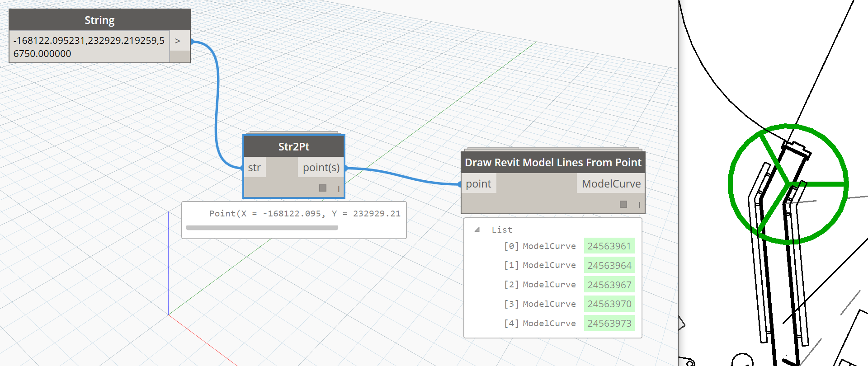Select the Str2Pt node title bar
868x366 pixels.
coord(294,147)
